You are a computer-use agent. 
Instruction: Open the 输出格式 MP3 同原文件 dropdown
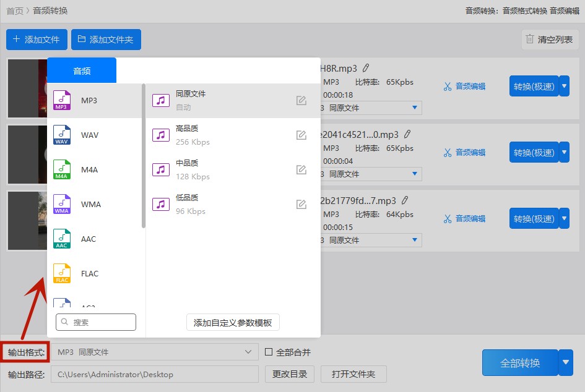click(154, 352)
